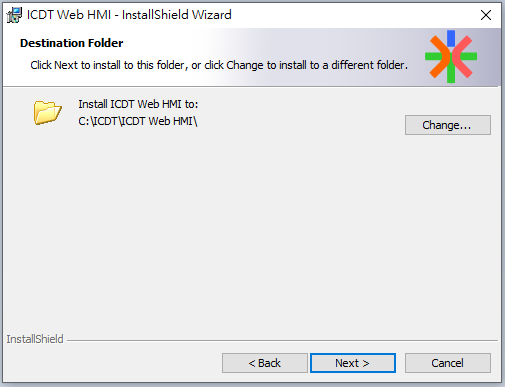Click the red right chevron of the logo
505x387 pixels.
pos(463,57)
